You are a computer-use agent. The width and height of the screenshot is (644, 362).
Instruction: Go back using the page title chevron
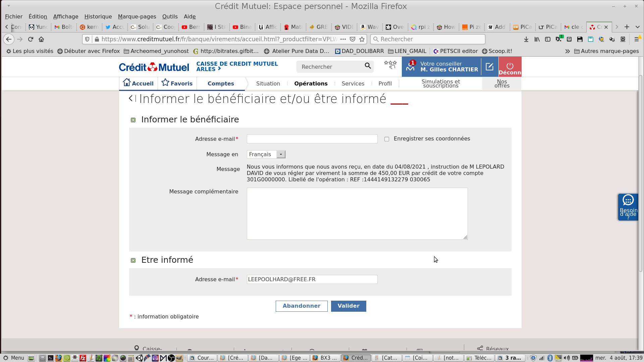point(131,99)
